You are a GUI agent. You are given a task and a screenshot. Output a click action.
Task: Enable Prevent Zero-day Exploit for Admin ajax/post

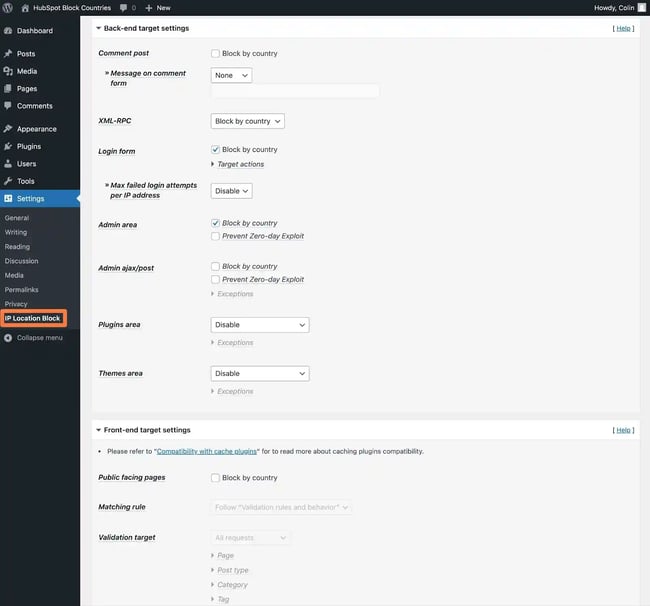click(x=215, y=279)
